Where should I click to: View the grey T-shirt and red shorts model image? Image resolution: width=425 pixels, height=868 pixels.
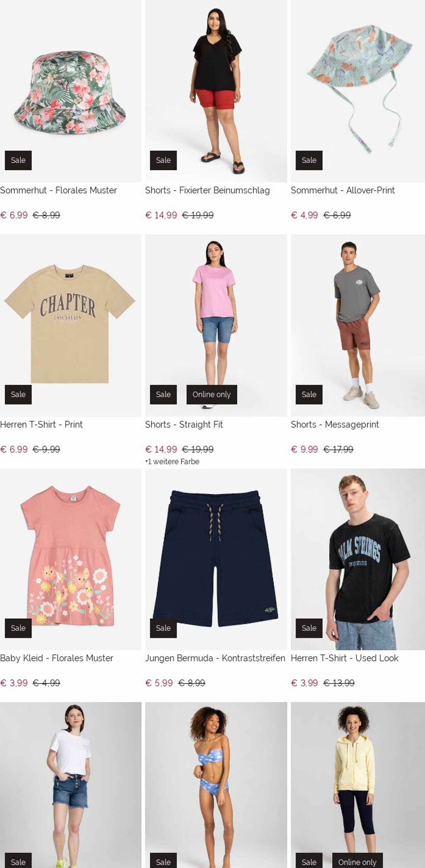click(x=358, y=325)
